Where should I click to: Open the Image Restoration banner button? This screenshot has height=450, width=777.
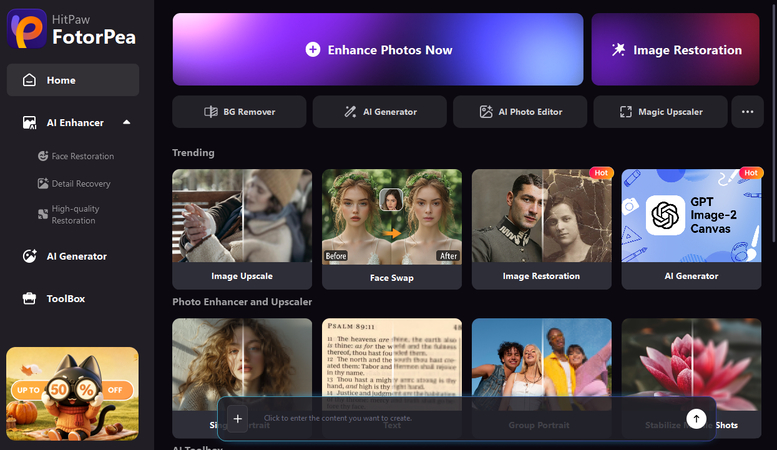coord(675,49)
